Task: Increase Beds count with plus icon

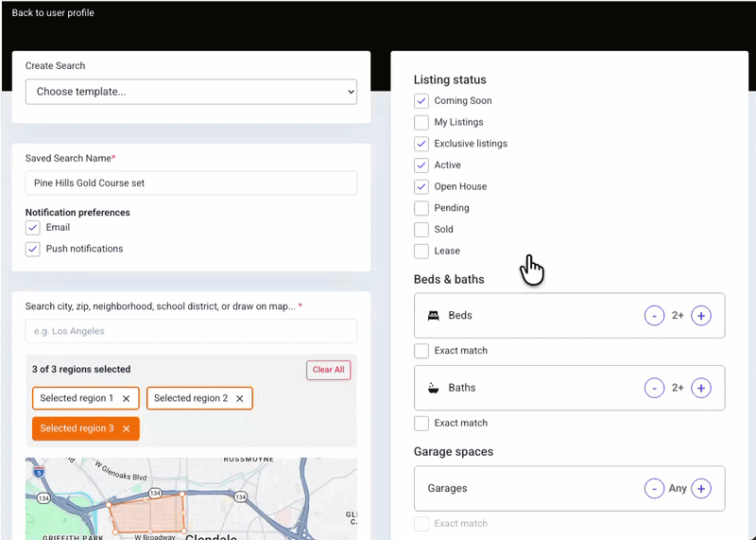Action: pyautogui.click(x=701, y=316)
